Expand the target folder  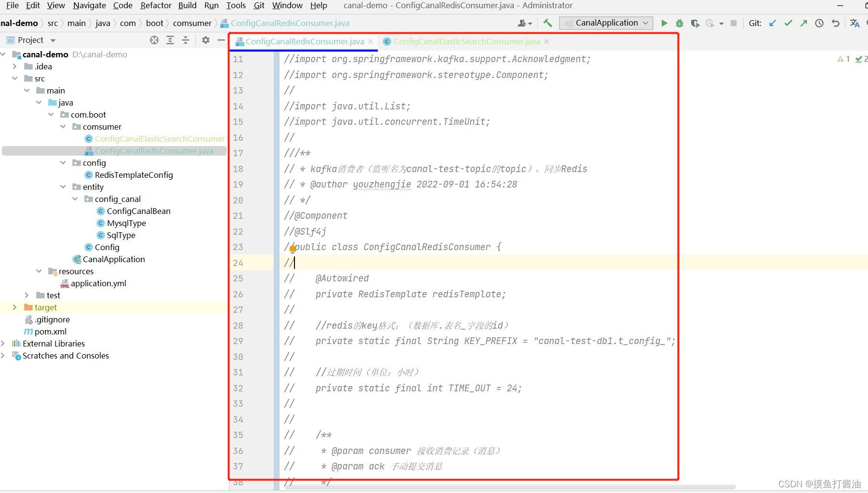coord(15,307)
